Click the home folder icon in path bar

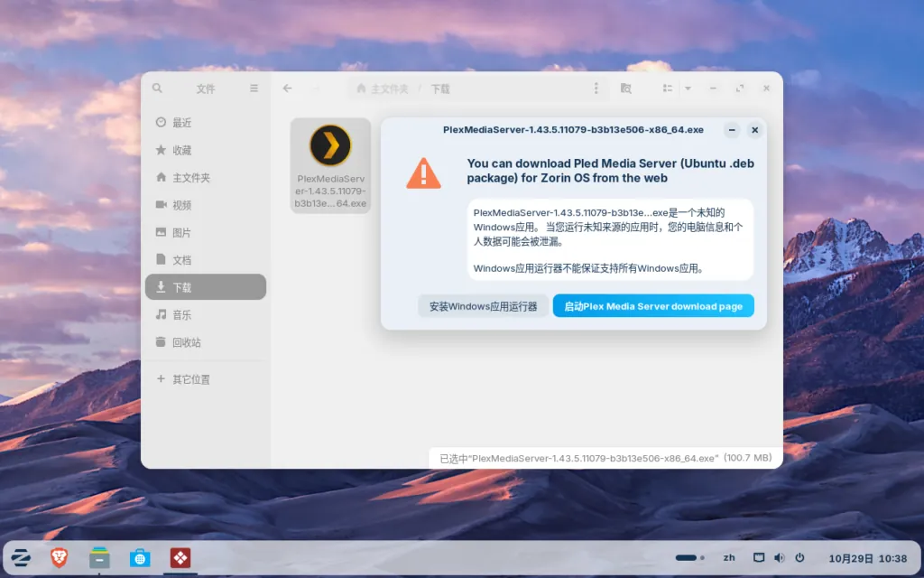pos(361,89)
